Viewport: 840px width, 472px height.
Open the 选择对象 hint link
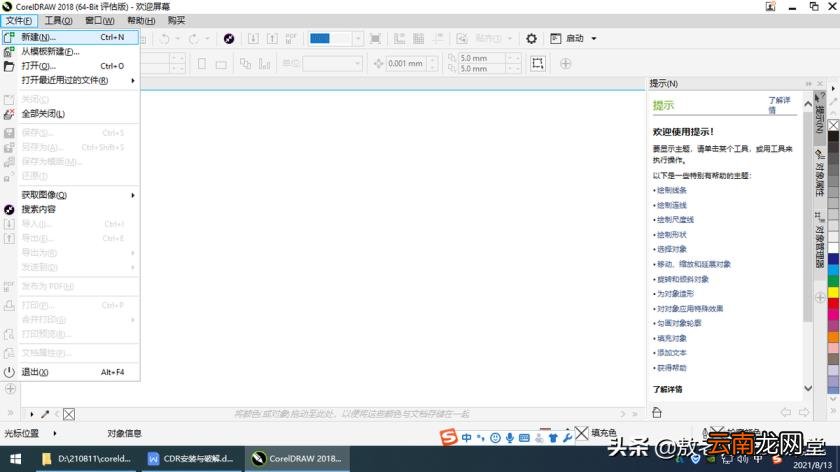[x=672, y=249]
